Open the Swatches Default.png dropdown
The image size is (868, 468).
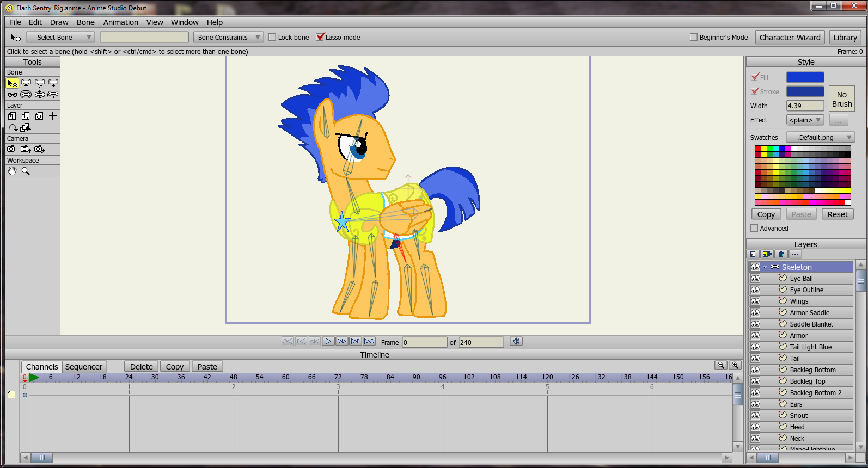coord(821,137)
